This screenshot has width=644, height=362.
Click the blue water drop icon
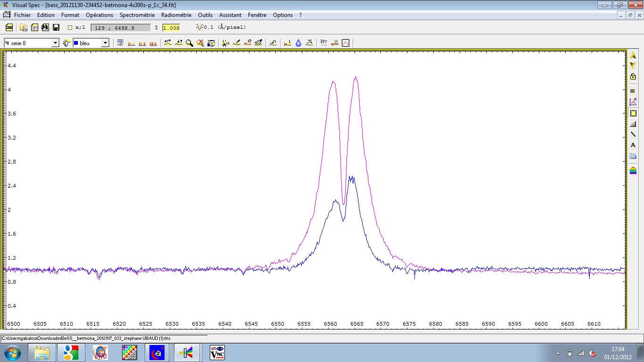coord(298,43)
